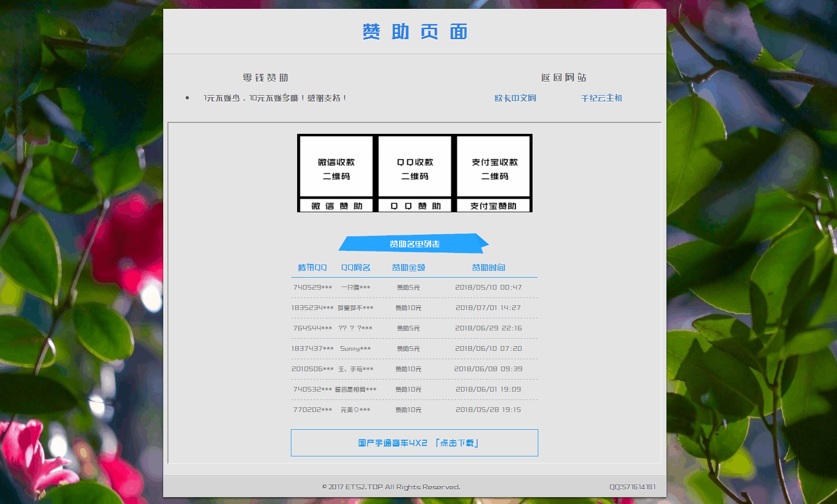Click the QQ:571614181 contact text
Screen dimensions: 837x504
[x=632, y=487]
